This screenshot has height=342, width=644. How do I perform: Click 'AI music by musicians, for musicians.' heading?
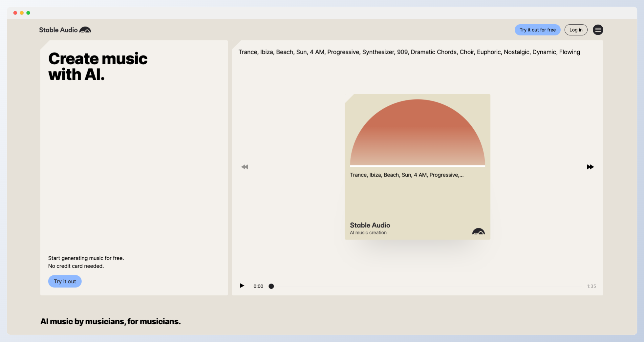pos(111,321)
